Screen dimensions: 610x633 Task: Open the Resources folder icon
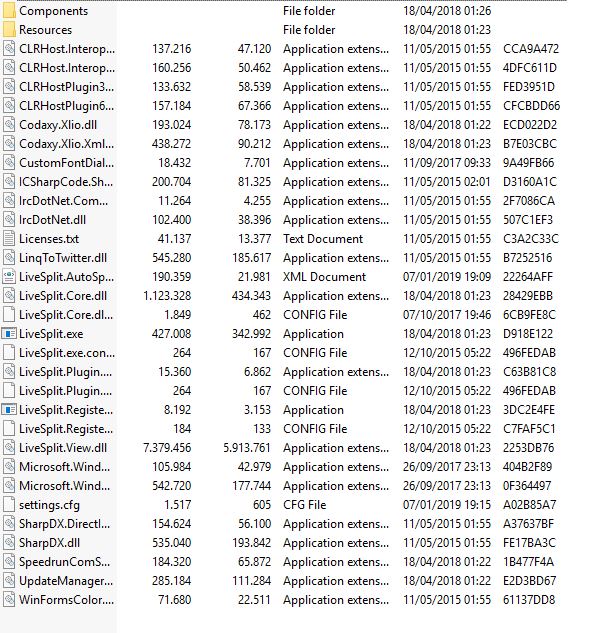click(x=9, y=29)
